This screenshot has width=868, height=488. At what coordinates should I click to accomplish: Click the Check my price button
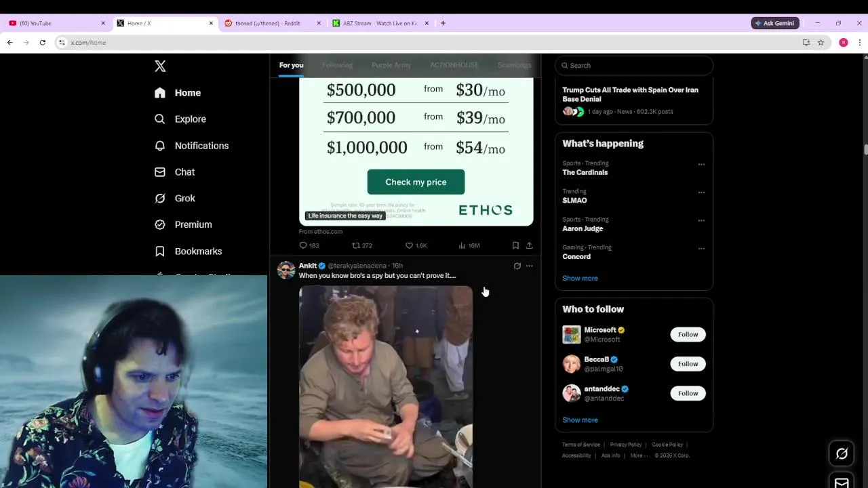click(x=416, y=182)
